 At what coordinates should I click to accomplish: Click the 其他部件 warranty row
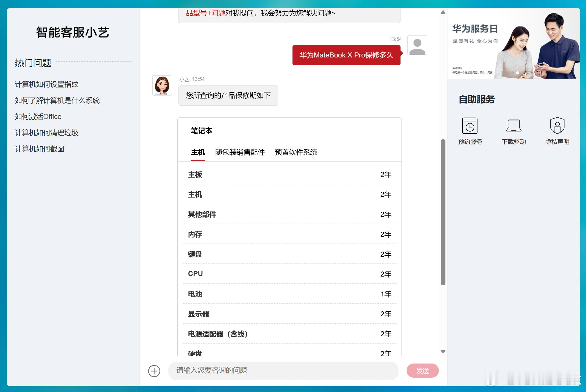[x=290, y=214]
